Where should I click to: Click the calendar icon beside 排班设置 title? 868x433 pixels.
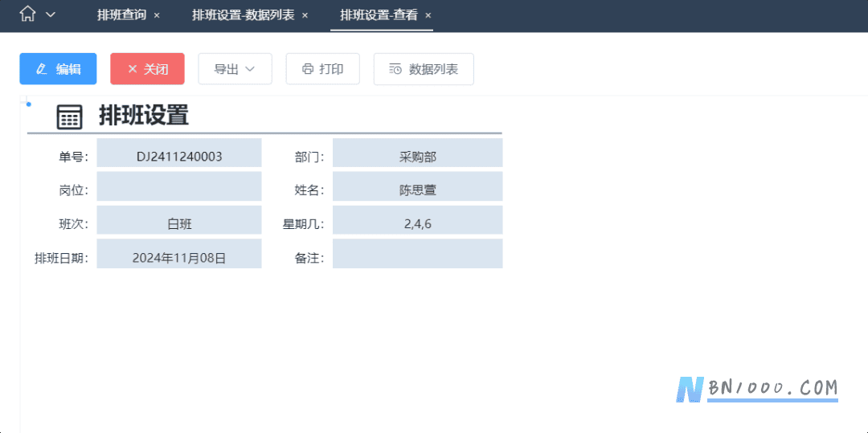point(70,117)
